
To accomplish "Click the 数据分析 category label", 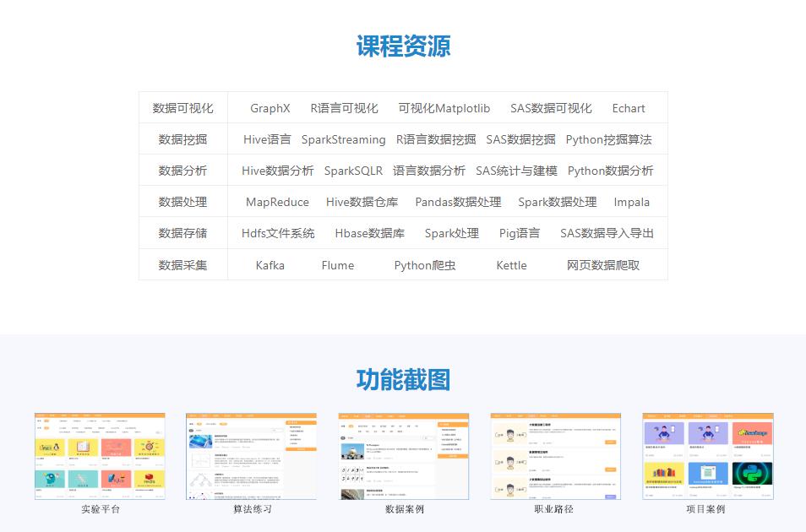I will point(182,171).
